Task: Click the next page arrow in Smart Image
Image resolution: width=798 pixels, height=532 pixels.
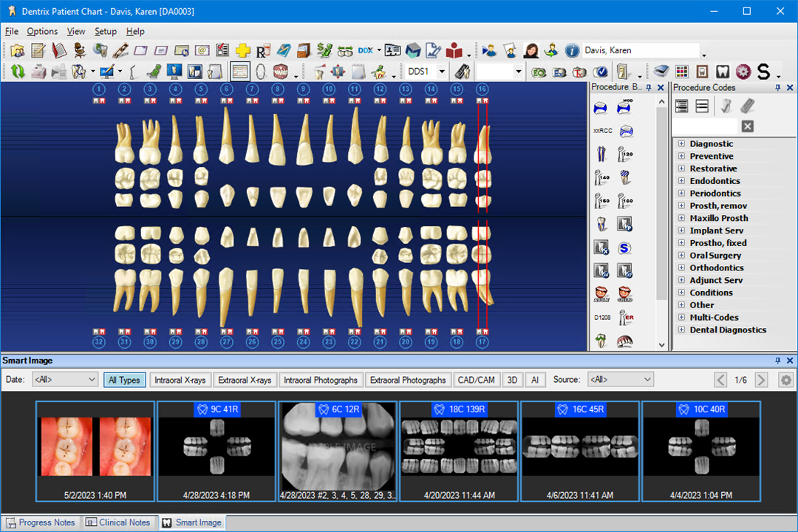Action: point(761,379)
